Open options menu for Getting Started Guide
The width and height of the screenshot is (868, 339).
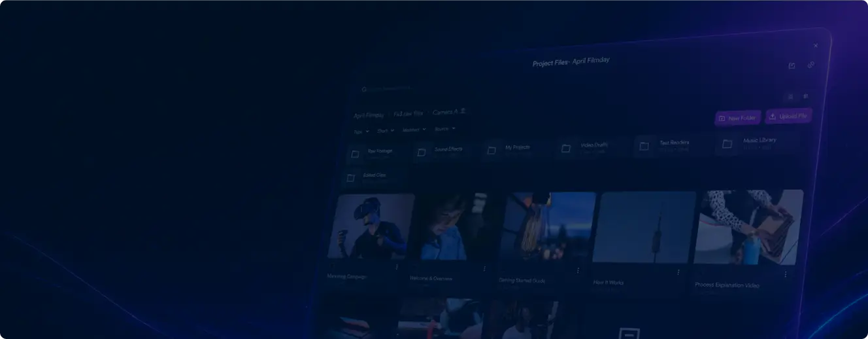(578, 270)
